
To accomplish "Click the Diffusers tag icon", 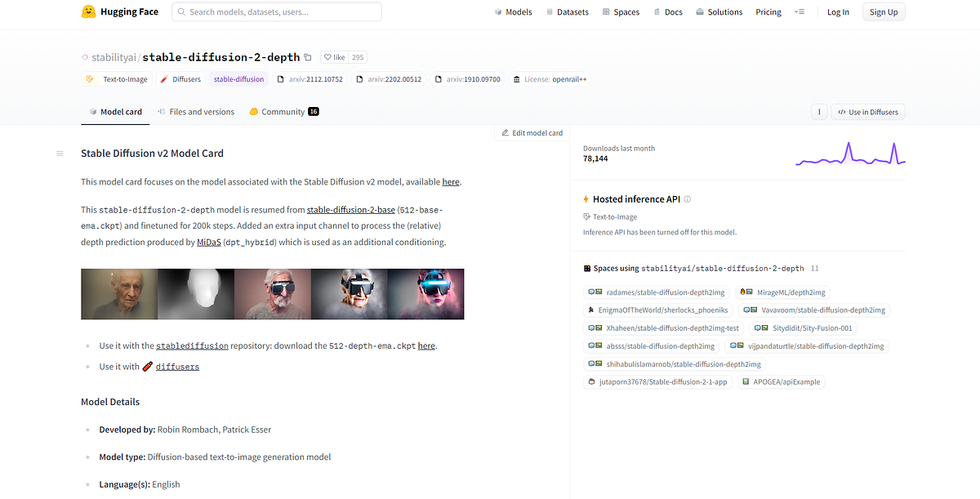I will (x=164, y=79).
